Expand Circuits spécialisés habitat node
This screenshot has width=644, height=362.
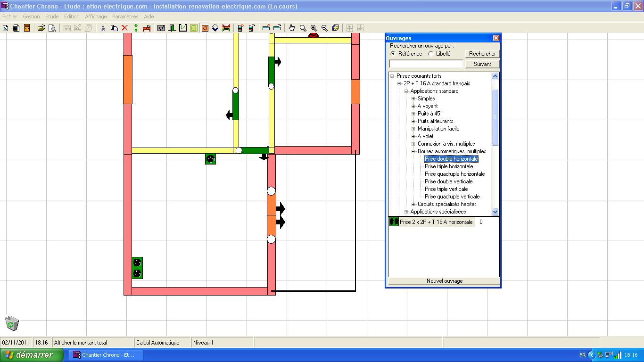click(x=413, y=204)
